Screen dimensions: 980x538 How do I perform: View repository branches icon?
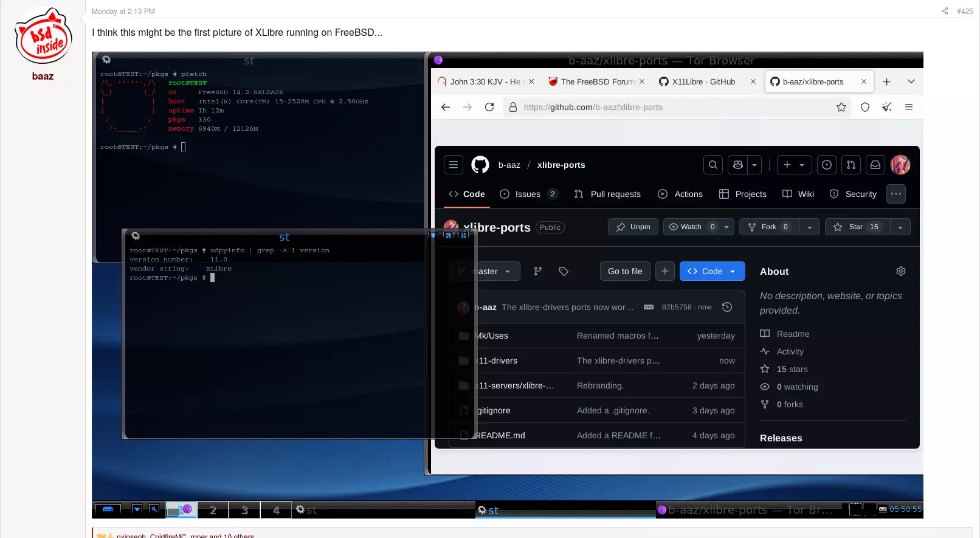pos(538,271)
